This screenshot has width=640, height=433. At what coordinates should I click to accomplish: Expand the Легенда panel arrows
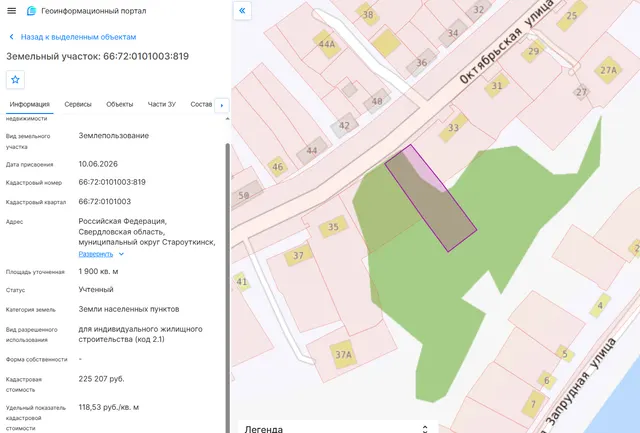click(425, 429)
